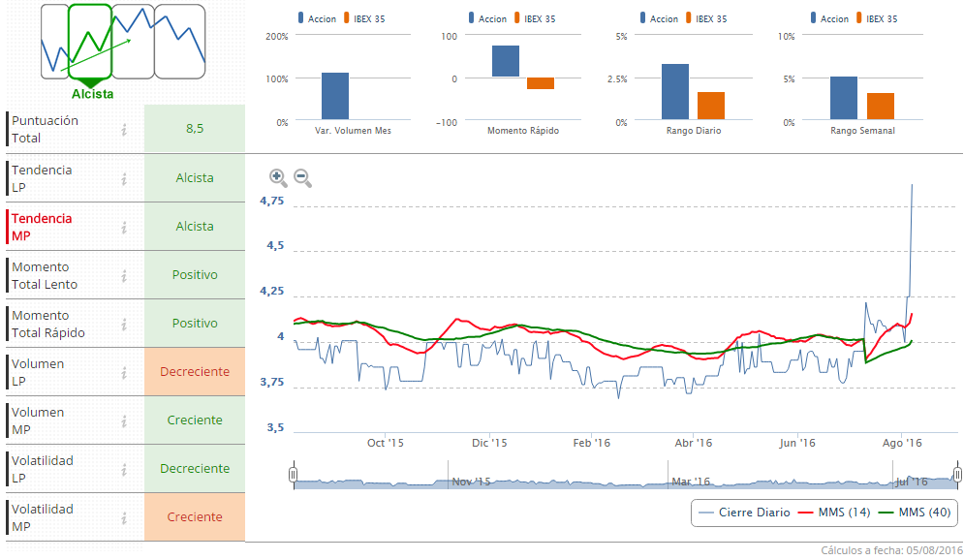Show info for Volatilidad MP

[x=124, y=517]
